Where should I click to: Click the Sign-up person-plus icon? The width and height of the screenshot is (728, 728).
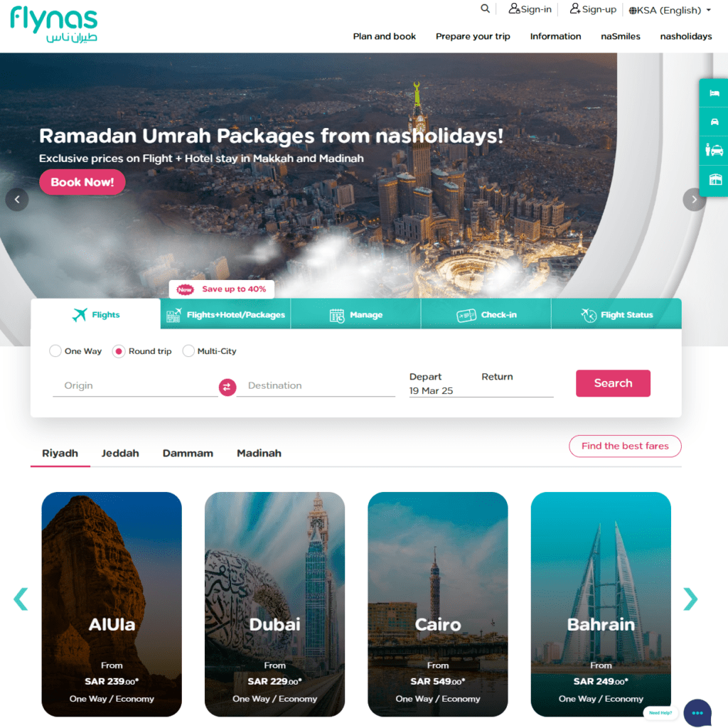[575, 9]
